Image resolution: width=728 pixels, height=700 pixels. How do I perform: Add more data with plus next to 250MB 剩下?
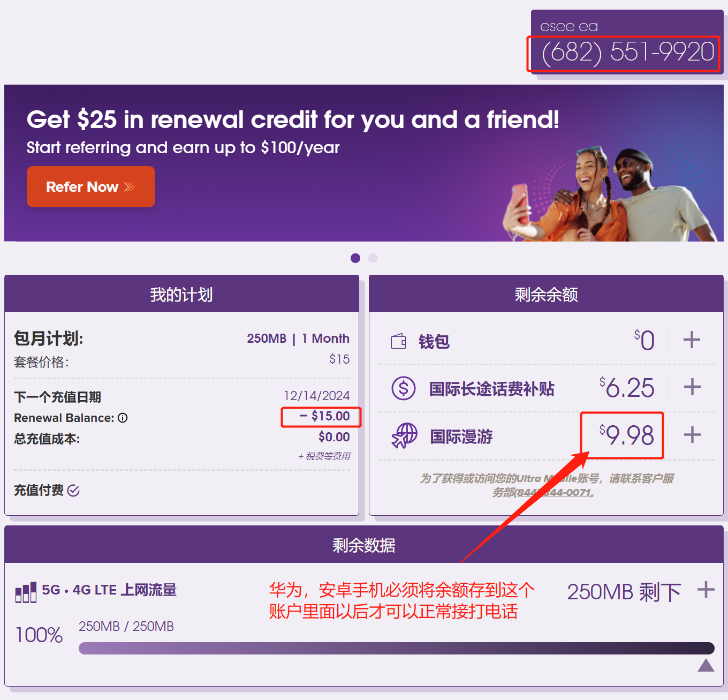[x=706, y=590]
